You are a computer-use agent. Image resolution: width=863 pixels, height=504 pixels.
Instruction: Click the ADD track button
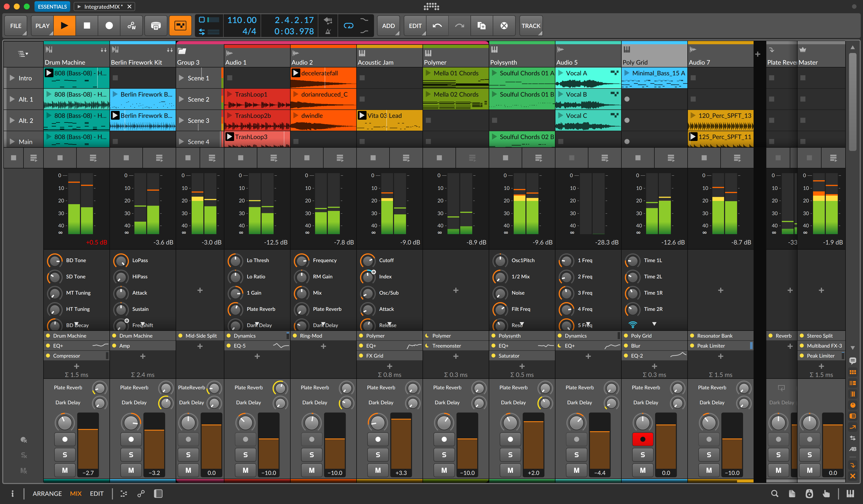(388, 26)
